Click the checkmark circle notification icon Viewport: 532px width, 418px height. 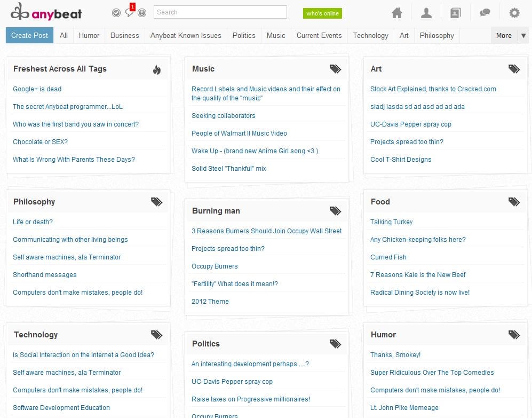pyautogui.click(x=116, y=13)
